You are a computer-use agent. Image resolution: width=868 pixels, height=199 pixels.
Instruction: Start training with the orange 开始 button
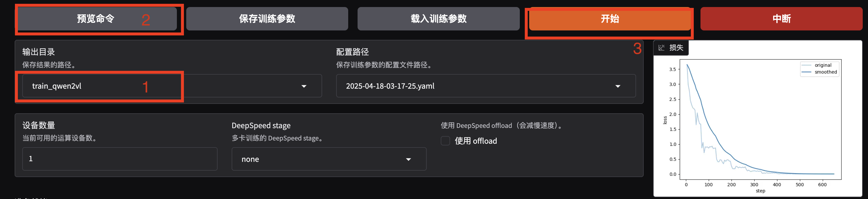pyautogui.click(x=610, y=19)
